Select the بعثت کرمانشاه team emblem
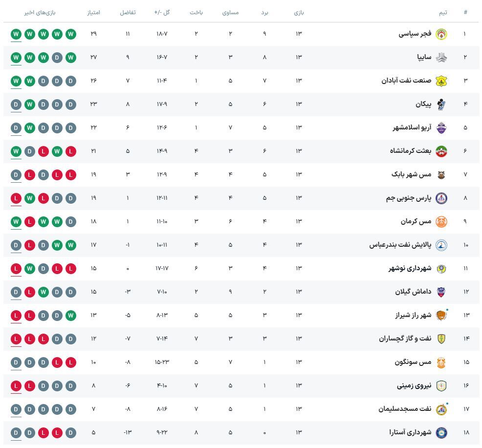Image resolution: width=482 pixels, height=448 pixels. (441, 151)
